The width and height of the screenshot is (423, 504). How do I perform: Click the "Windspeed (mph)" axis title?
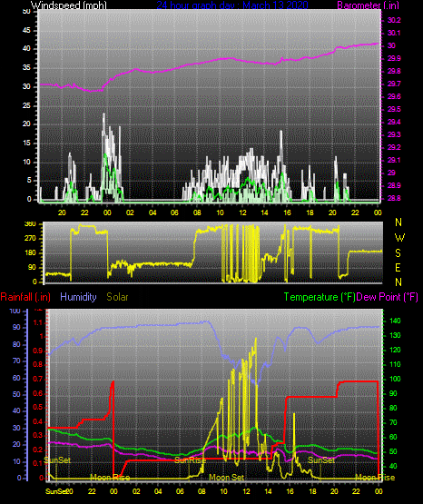[69, 5]
